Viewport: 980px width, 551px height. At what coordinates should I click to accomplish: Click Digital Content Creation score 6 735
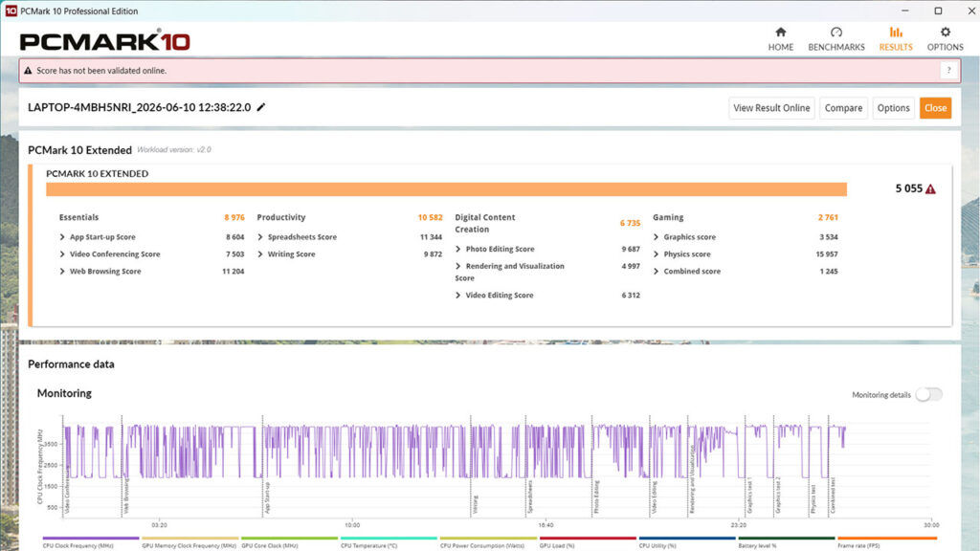click(x=630, y=223)
